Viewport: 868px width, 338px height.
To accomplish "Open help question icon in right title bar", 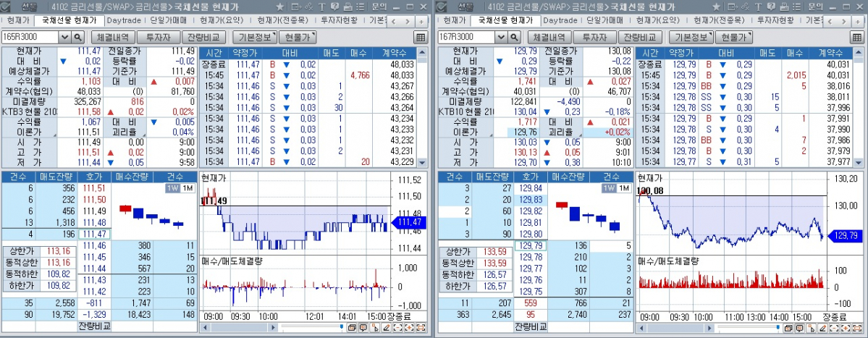I will [x=770, y=7].
